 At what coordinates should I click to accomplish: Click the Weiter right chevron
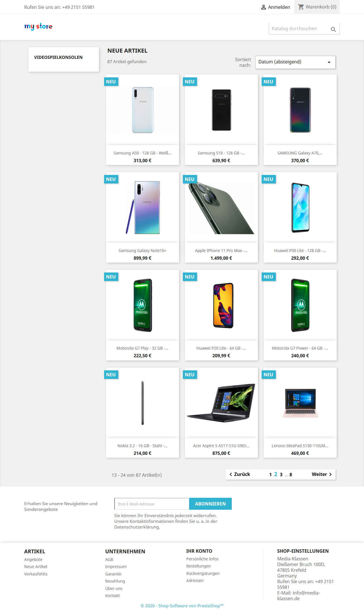(330, 474)
